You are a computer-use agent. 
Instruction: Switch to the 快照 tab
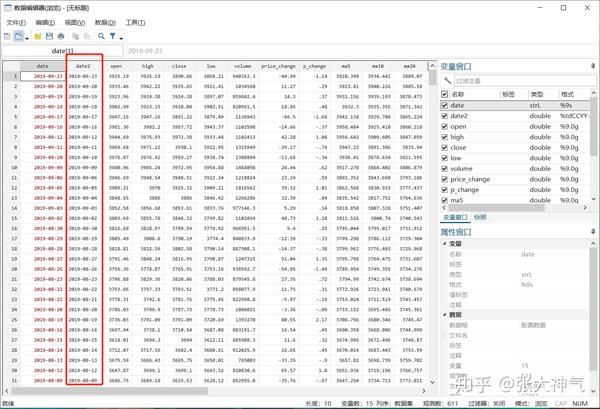[480, 217]
